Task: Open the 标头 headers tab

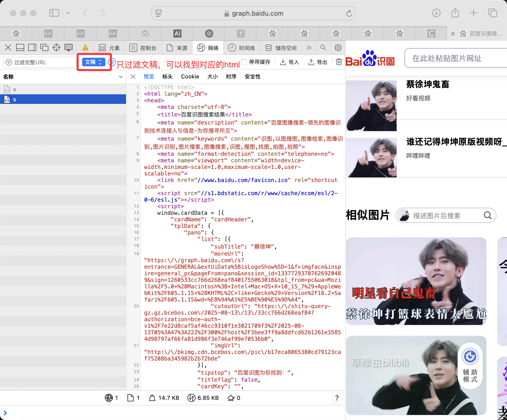Action: (x=167, y=77)
